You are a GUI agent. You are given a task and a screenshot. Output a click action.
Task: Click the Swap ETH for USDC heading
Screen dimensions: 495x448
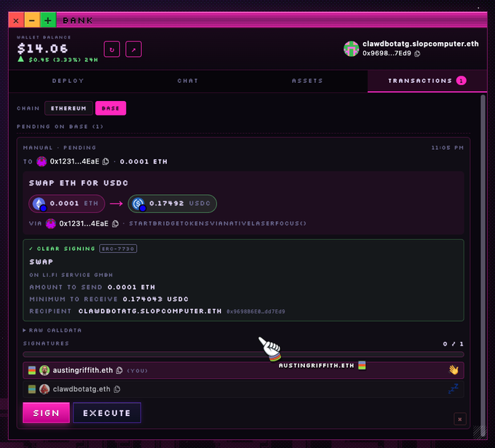coord(79,183)
